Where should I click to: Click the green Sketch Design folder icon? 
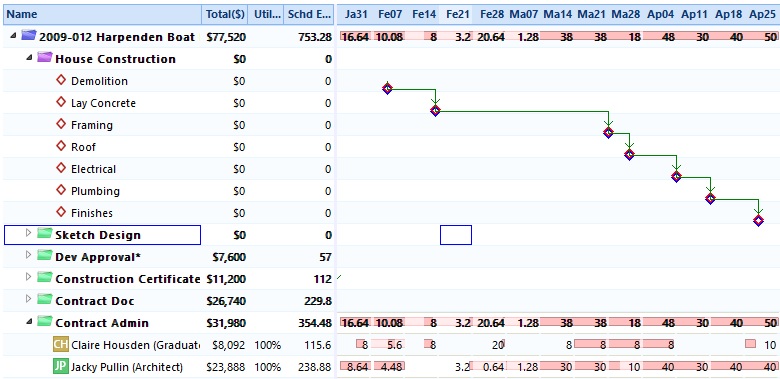[45, 233]
